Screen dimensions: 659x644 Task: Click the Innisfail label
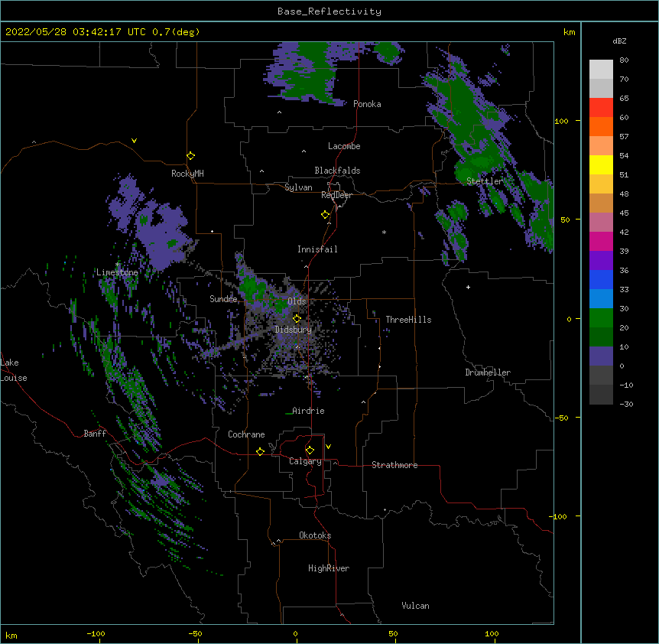[317, 249]
